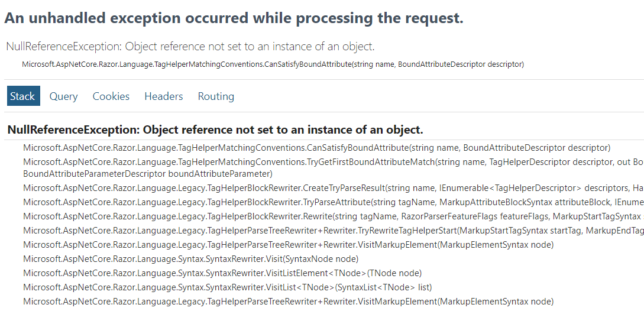644x311 pixels.
Task: Select the VisitList<TNode>(SyntaxList) stack frame
Action: click(x=227, y=287)
